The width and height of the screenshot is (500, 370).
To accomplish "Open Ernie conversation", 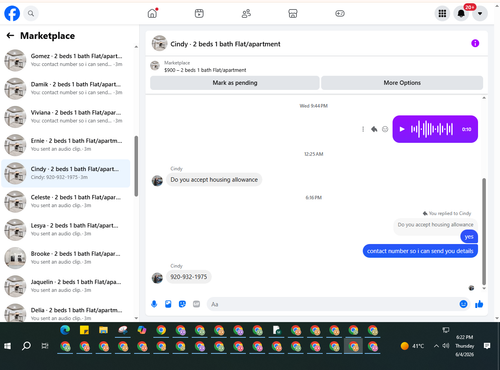I will point(66,145).
